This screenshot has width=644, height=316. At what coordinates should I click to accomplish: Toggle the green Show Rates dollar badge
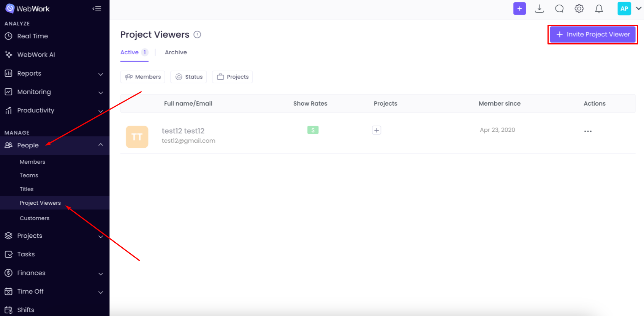313,130
